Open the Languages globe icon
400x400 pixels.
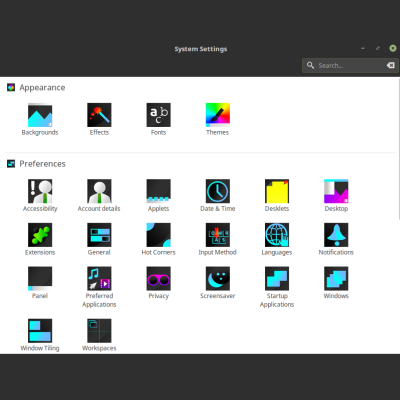tap(277, 235)
